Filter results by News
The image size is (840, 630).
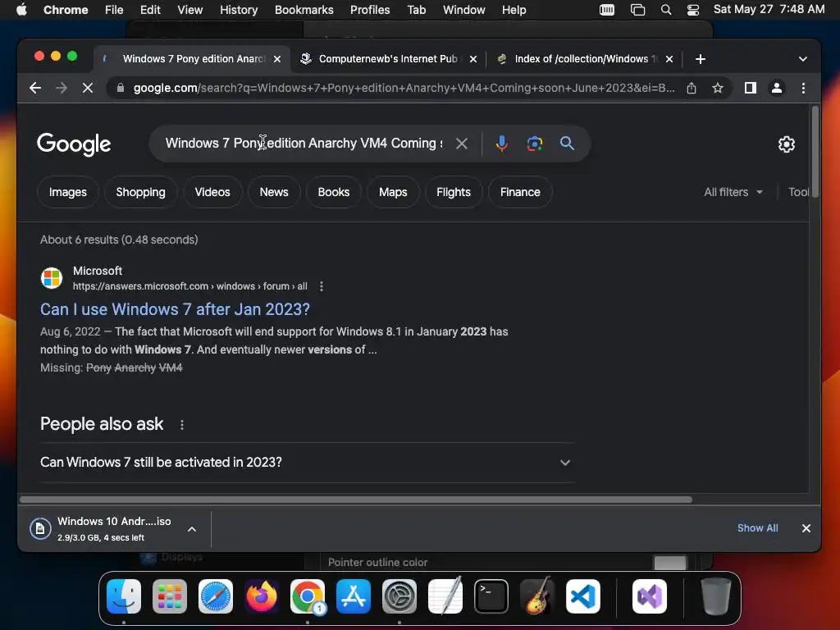pyautogui.click(x=274, y=192)
